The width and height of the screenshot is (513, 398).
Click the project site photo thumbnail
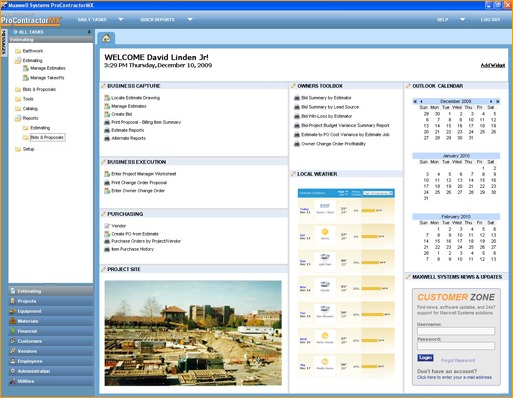tap(193, 333)
